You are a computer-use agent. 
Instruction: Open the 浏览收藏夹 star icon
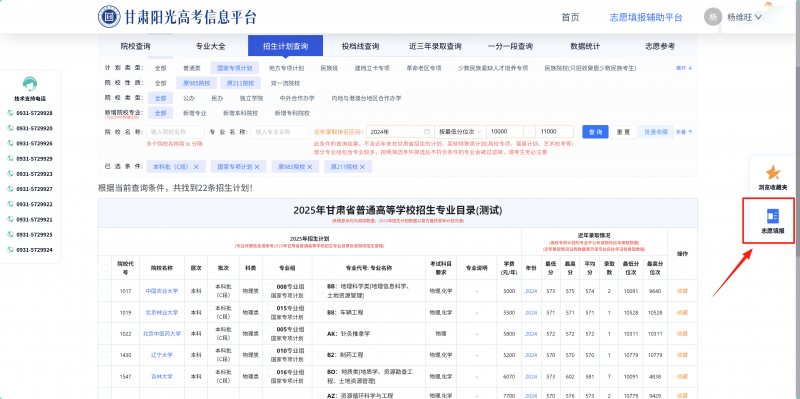tap(772, 172)
